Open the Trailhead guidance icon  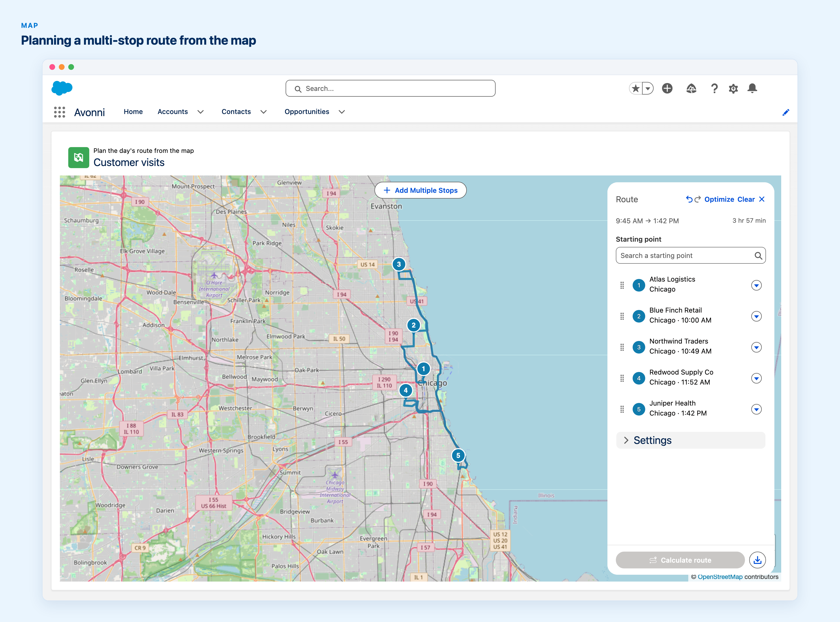(691, 89)
